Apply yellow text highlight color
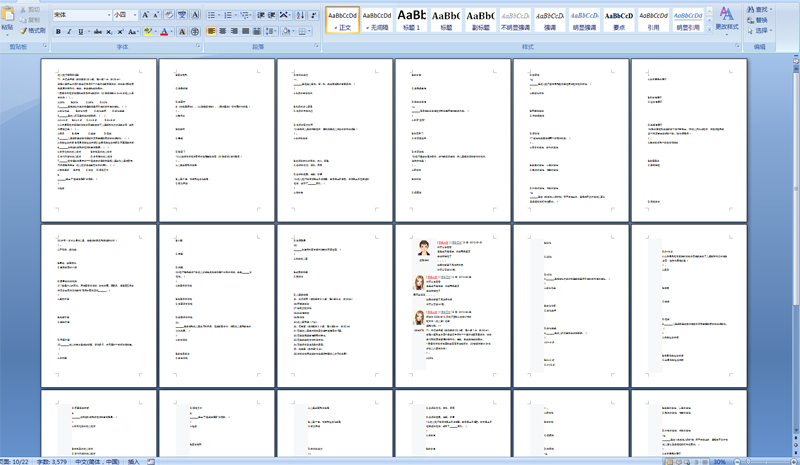The height and width of the screenshot is (465, 800). click(147, 32)
